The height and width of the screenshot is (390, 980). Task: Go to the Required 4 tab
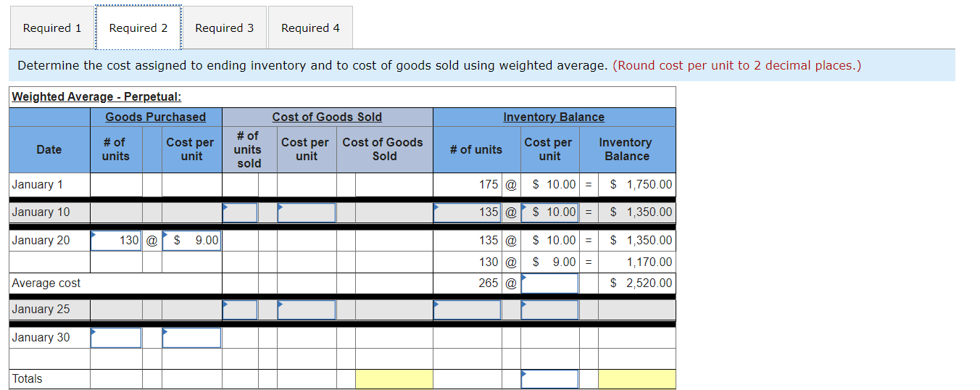[310, 28]
